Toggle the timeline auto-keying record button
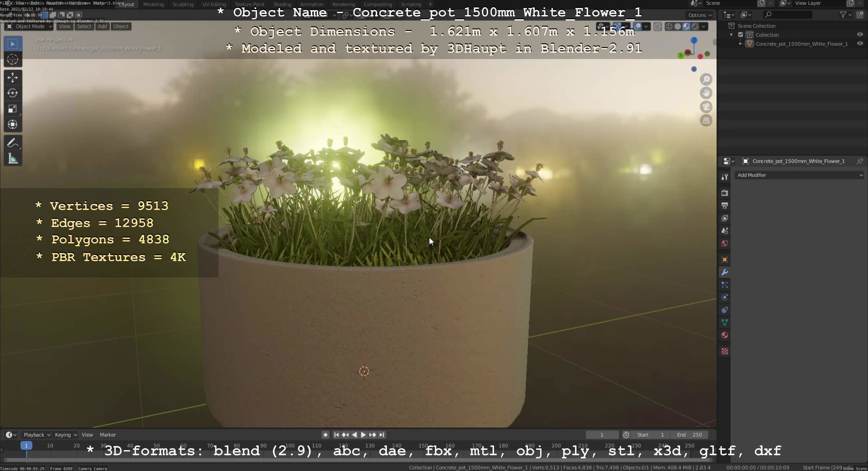This screenshot has height=471, width=868. click(x=325, y=435)
